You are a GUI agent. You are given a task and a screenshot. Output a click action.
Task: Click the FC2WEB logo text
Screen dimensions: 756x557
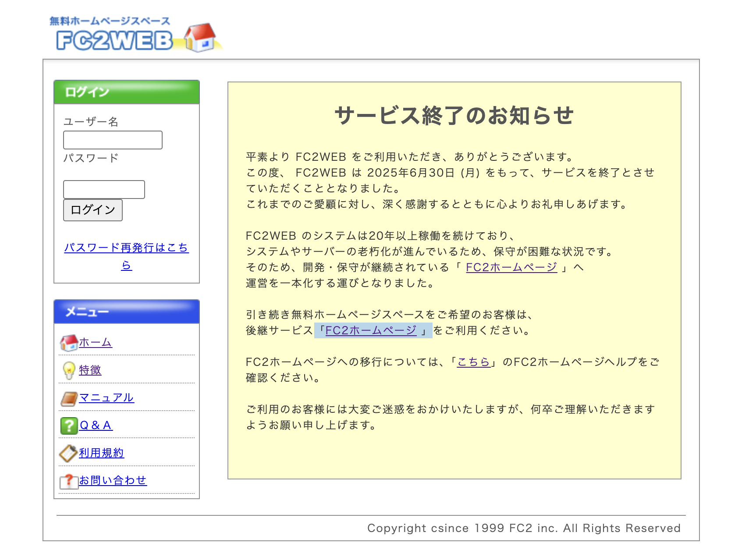pyautogui.click(x=114, y=40)
